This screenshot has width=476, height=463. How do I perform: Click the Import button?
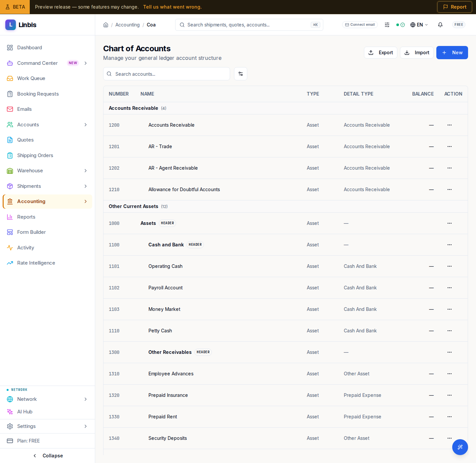tap(417, 53)
